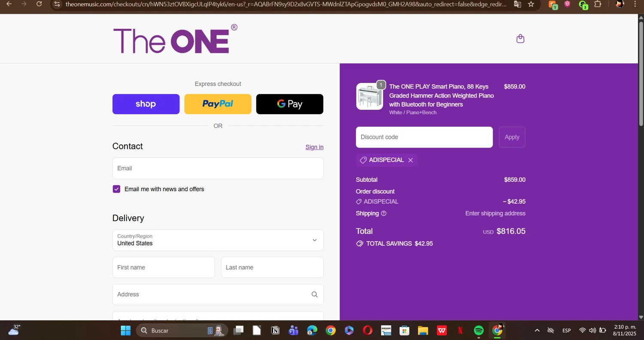This screenshot has width=644, height=340.
Task: Click the Apply discount button
Action: [x=512, y=137]
